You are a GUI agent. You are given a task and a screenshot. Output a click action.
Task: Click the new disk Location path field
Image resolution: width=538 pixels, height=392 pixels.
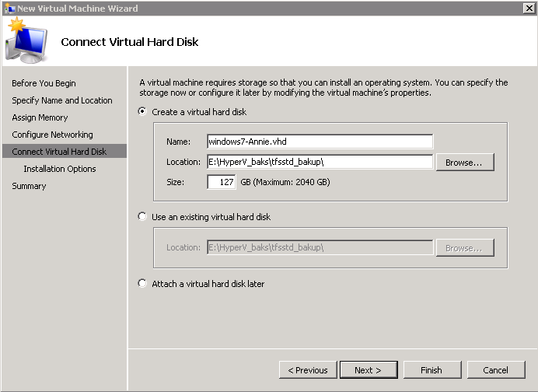coord(320,162)
